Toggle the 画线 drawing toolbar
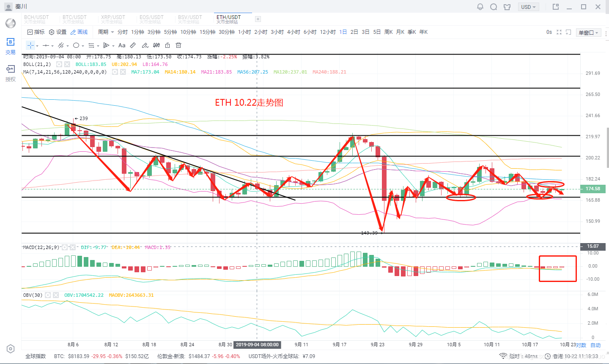Viewport: 609px width, 364px height. [79, 32]
